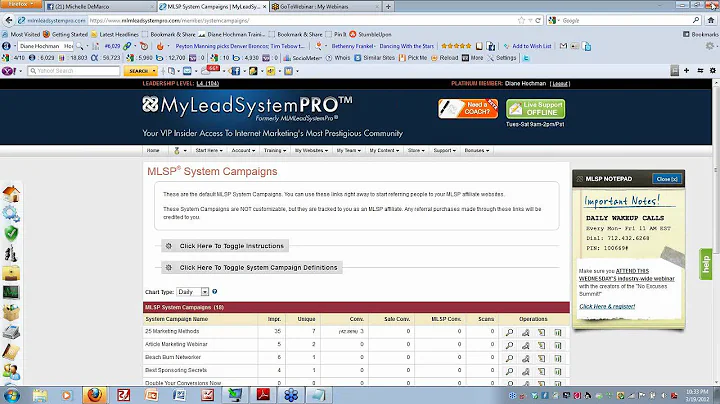The width and height of the screenshot is (720, 404).
Task: Open Adobe Reader from the taskbar
Action: [x=263, y=395]
